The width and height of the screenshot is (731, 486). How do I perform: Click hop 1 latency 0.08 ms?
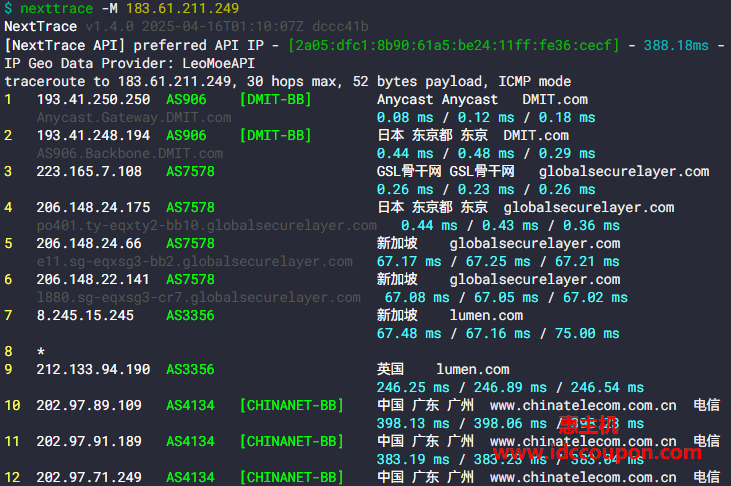point(405,118)
